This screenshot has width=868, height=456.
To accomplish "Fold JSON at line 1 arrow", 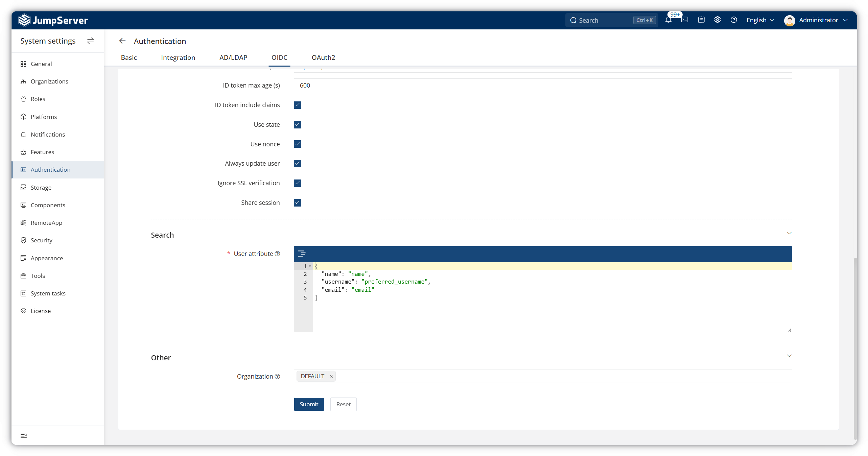I will [x=310, y=266].
